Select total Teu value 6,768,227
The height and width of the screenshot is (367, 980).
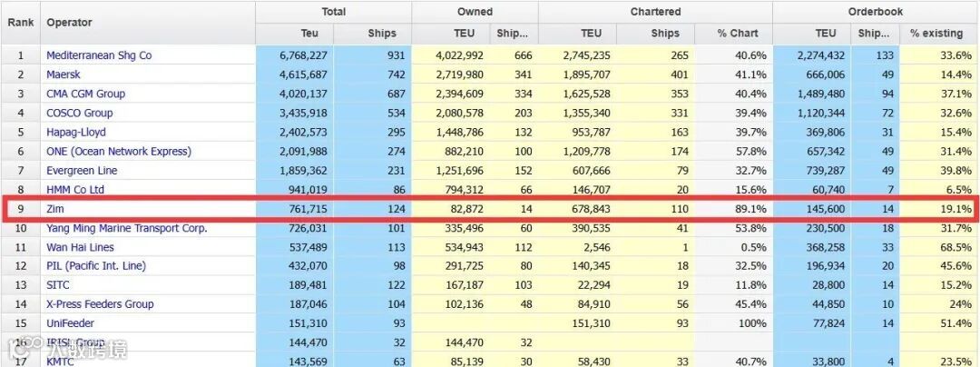tap(304, 55)
